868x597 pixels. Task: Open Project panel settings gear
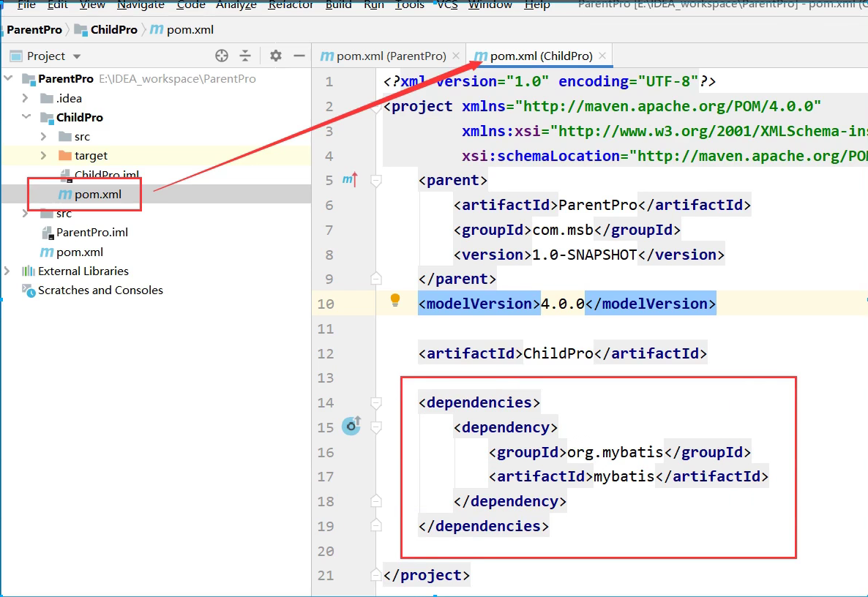(x=276, y=56)
